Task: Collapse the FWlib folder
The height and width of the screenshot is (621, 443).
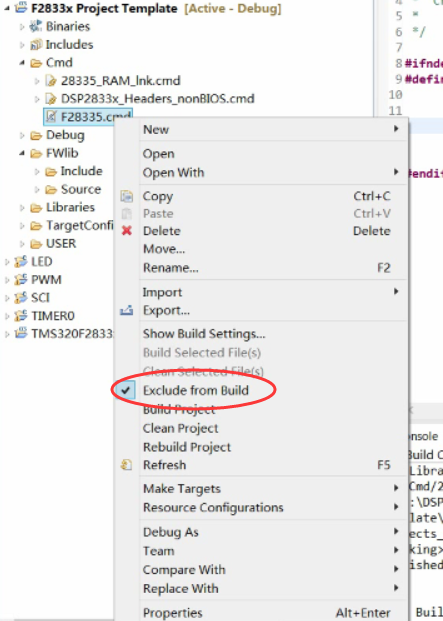Action: point(22,154)
